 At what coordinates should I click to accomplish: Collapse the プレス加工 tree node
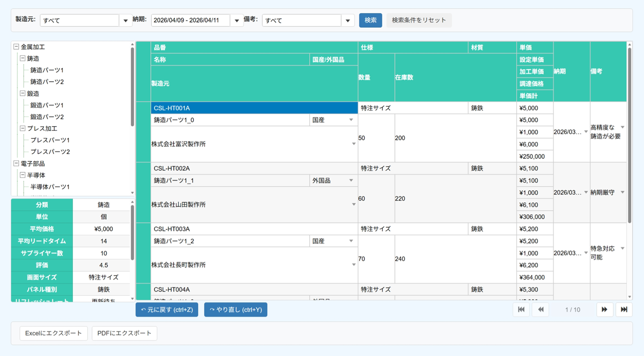tap(23, 128)
